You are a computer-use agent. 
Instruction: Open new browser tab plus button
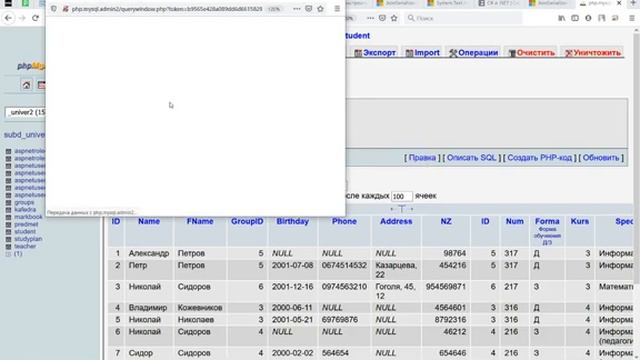click(633, 3)
